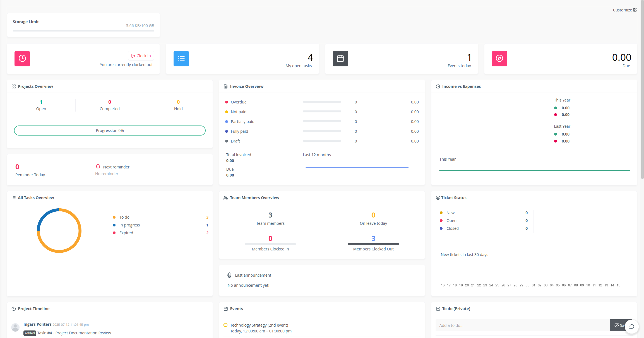This screenshot has height=338, width=644.
Task: Click the calendar icon on Events today card
Action: coord(340,59)
